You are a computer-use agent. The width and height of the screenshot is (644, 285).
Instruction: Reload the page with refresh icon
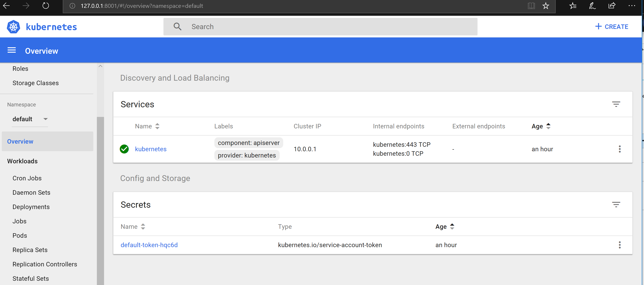pos(46,6)
